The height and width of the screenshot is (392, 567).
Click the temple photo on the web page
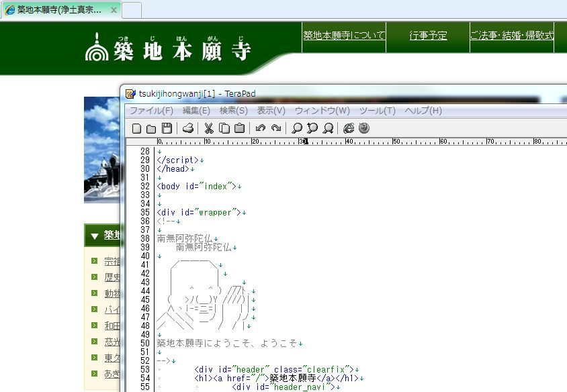(x=102, y=150)
